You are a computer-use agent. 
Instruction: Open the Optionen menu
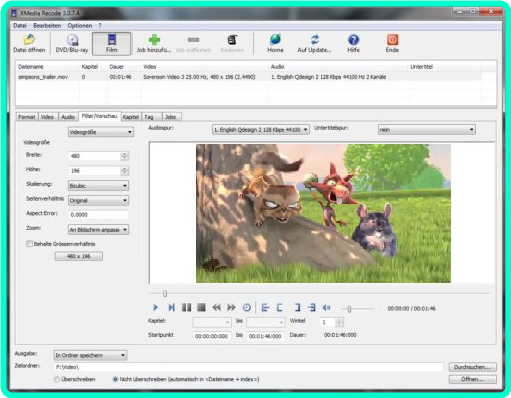tap(80, 26)
